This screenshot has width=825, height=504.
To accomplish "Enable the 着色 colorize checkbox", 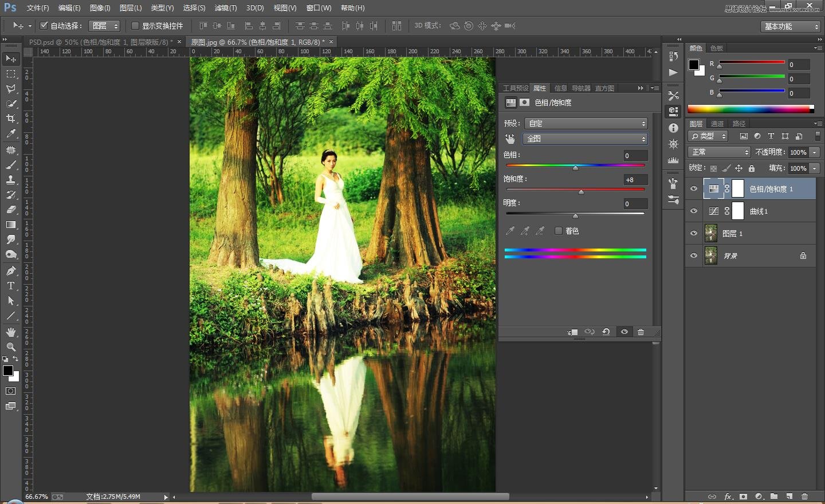I will (x=559, y=231).
